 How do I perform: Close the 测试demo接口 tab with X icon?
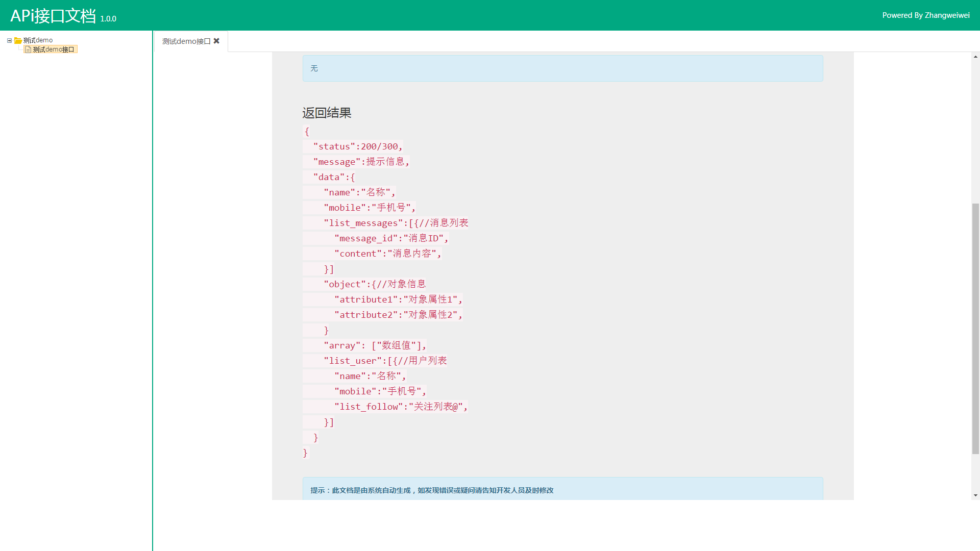pyautogui.click(x=216, y=41)
